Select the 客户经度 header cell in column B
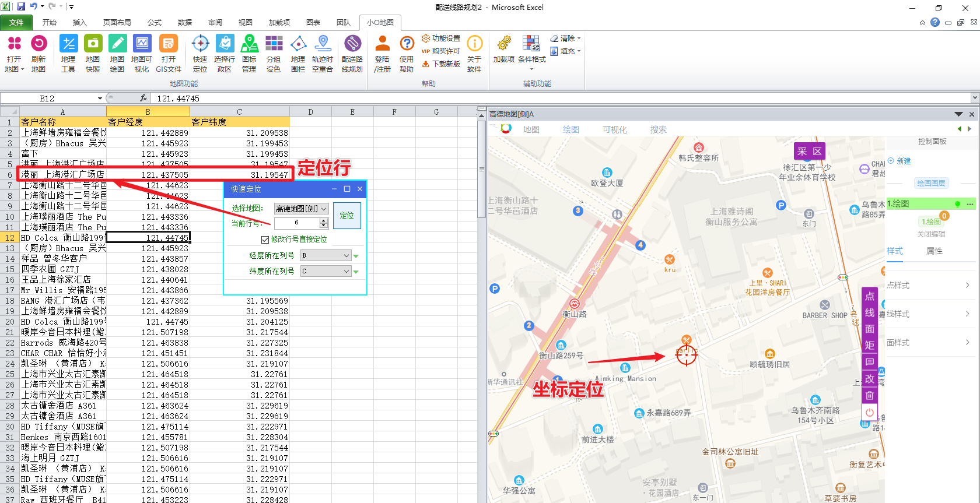980x503 pixels. click(148, 122)
